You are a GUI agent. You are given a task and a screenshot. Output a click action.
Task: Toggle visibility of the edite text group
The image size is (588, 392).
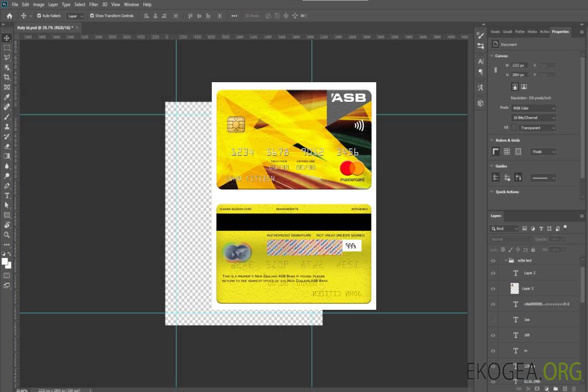coord(493,261)
